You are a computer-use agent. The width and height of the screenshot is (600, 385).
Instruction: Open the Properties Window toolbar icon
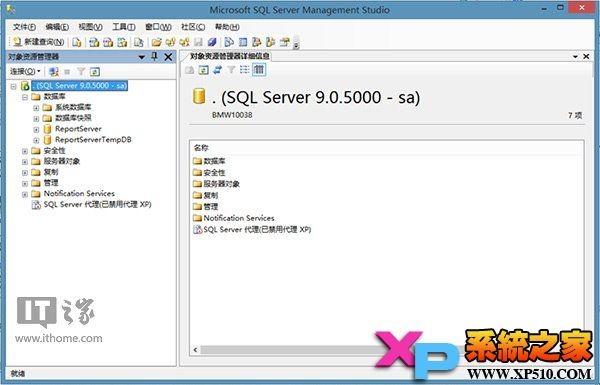point(284,42)
